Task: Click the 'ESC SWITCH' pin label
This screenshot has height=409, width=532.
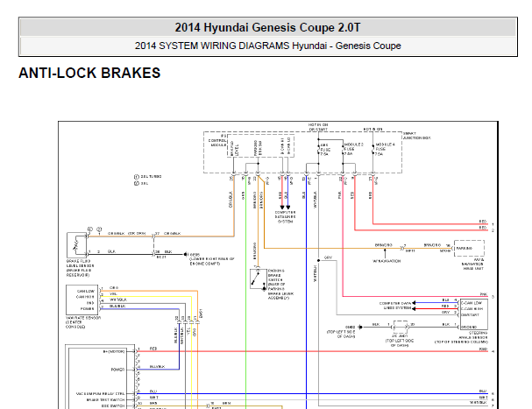Action: pos(113,405)
